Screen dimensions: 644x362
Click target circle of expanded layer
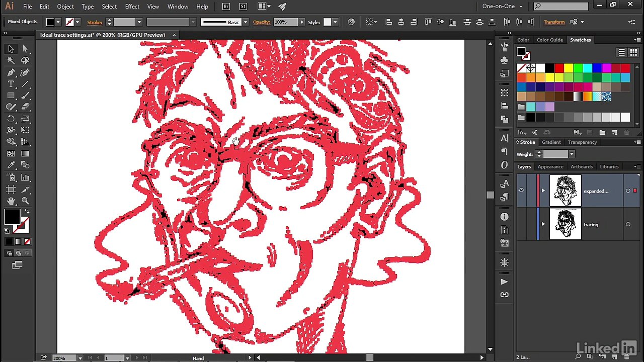[x=628, y=191]
